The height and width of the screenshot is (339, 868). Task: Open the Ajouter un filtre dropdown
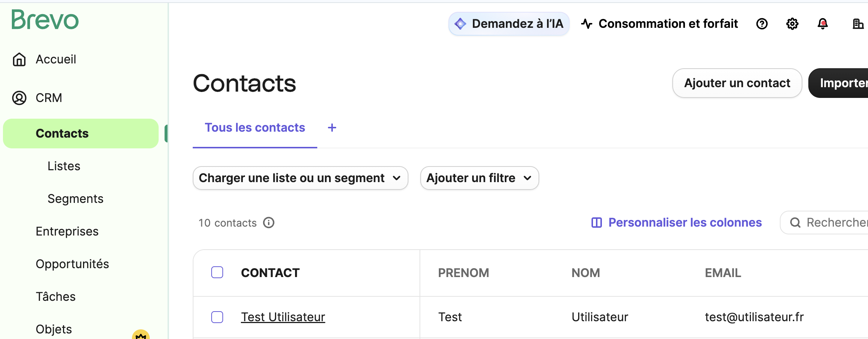coord(479,178)
